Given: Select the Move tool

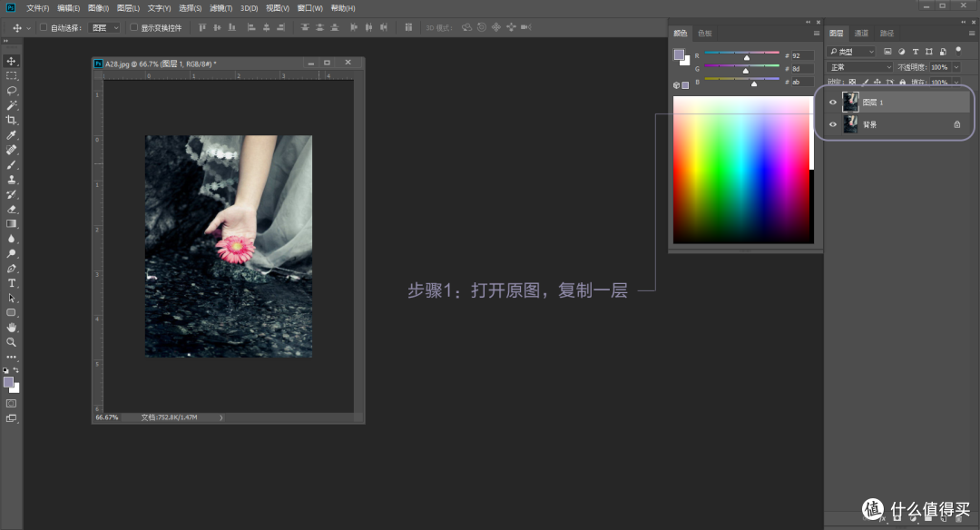Looking at the screenshot, I should point(12,62).
